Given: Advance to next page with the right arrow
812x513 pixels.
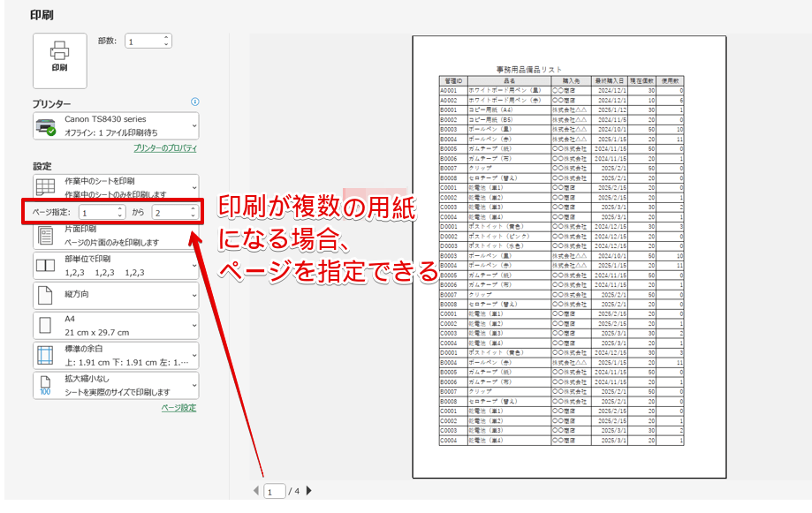Looking at the screenshot, I should [x=308, y=491].
